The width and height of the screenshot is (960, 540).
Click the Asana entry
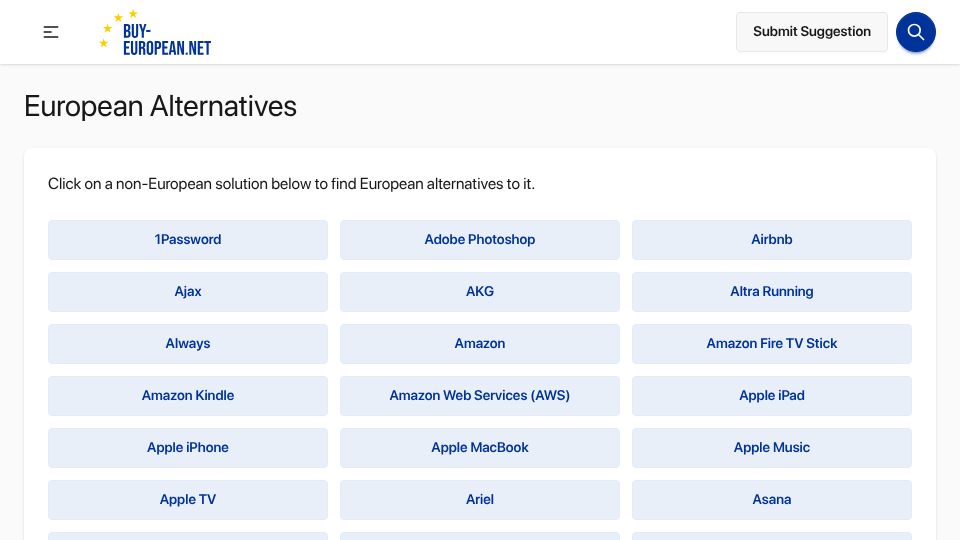pos(771,500)
